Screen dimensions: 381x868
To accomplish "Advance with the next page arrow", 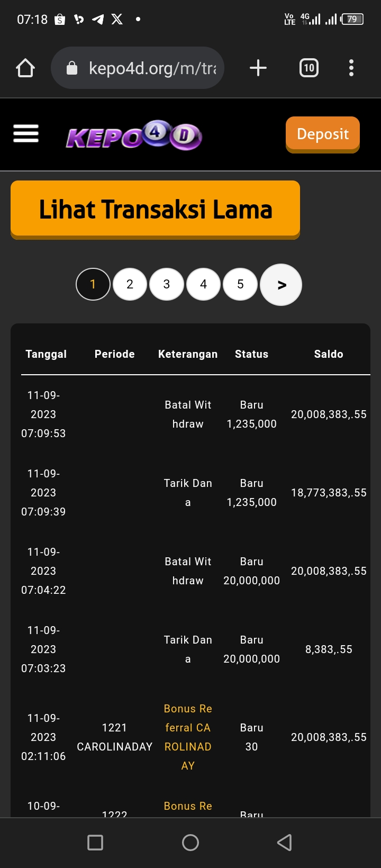I will click(282, 285).
